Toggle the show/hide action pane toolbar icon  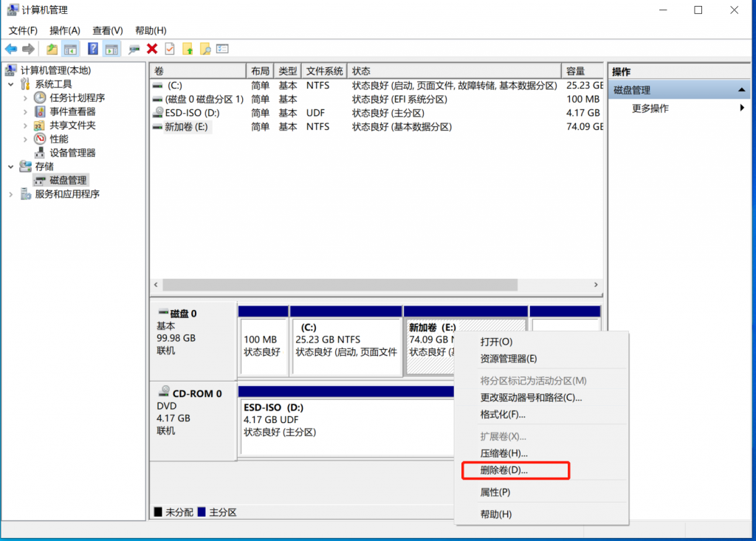tap(112, 49)
